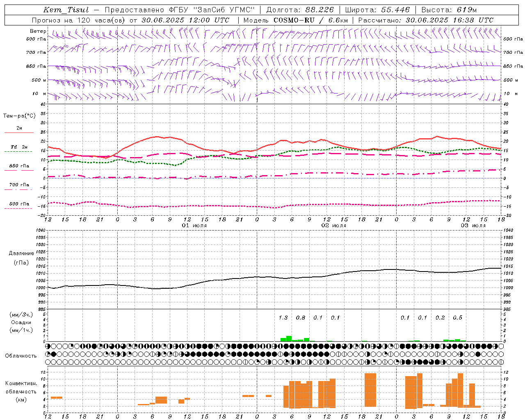The height and width of the screenshot is (420, 525).
Task: Click the (гПа) pressure unit label
Action: 21,263
